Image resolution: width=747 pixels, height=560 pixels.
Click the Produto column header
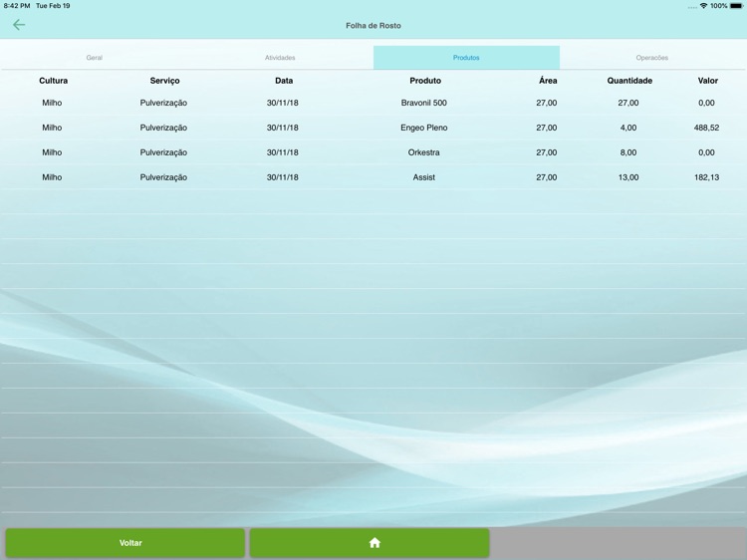[x=425, y=81]
